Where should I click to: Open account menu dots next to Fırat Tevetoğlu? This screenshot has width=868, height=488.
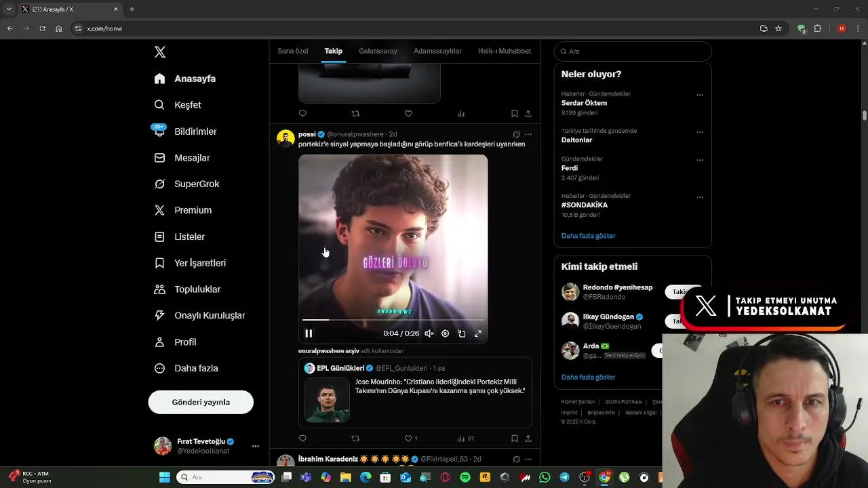(x=256, y=446)
